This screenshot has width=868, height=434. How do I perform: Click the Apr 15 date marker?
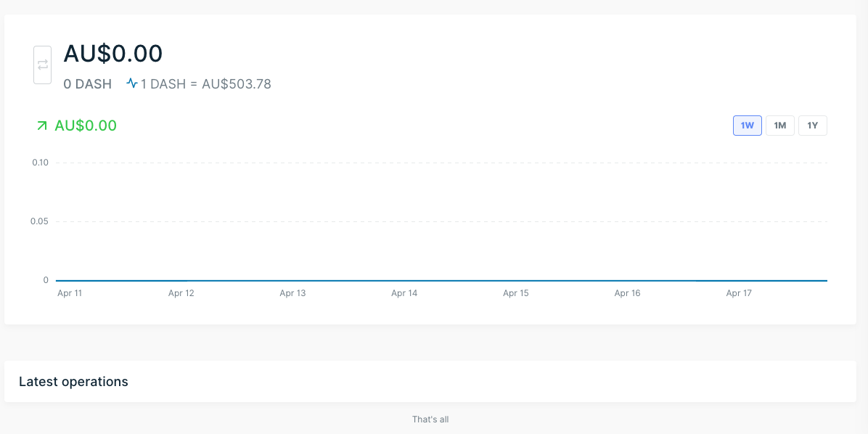pyautogui.click(x=516, y=293)
